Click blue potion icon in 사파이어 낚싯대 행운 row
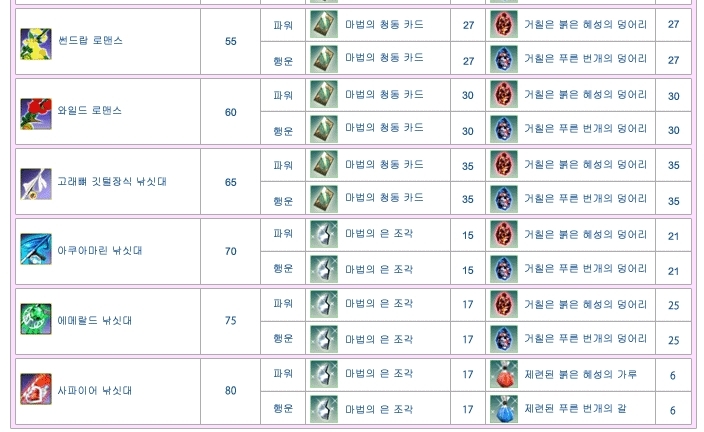Image resolution: width=704 pixels, height=432 pixels. [x=504, y=409]
